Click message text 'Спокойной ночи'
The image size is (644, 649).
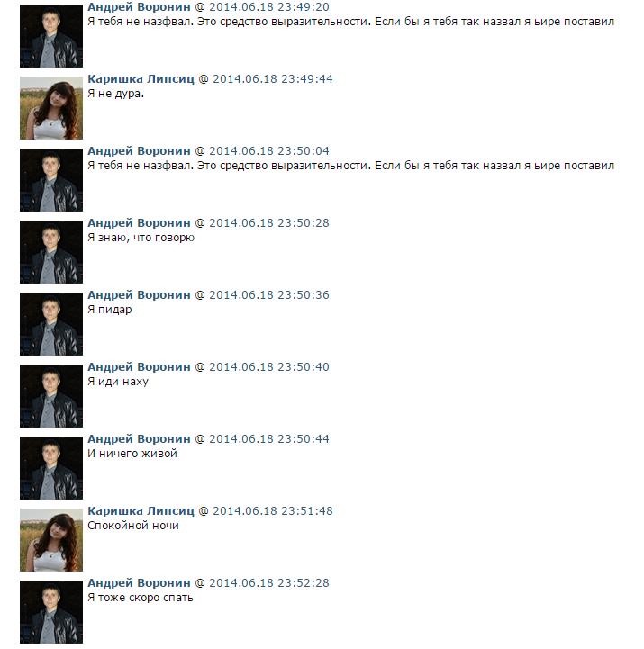pos(133,526)
